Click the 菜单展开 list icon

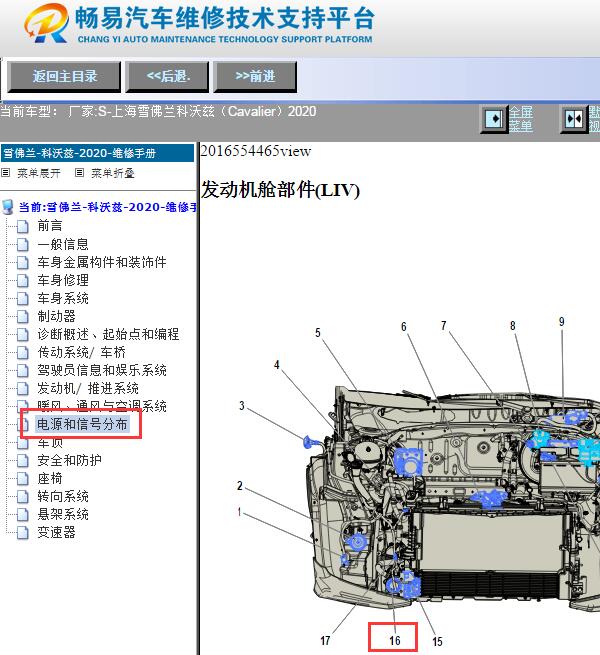pyautogui.click(x=5, y=173)
